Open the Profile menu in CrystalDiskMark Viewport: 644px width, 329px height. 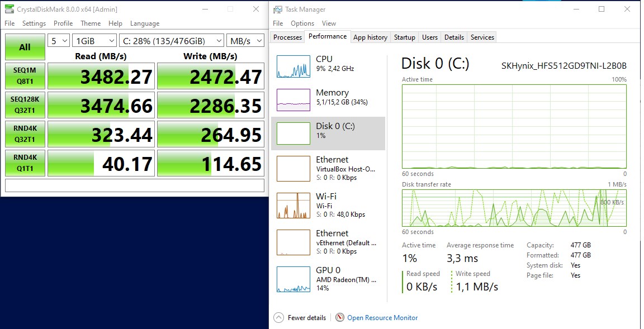pos(63,23)
